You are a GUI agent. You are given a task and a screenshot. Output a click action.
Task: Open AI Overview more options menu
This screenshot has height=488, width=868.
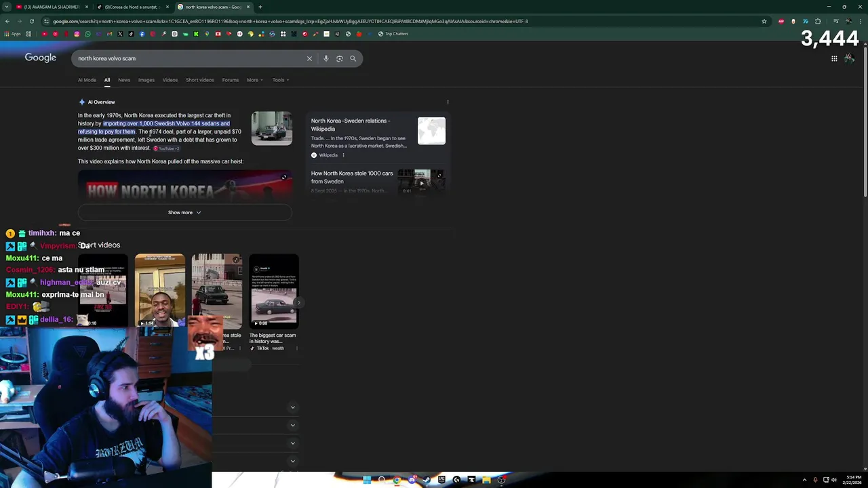448,102
